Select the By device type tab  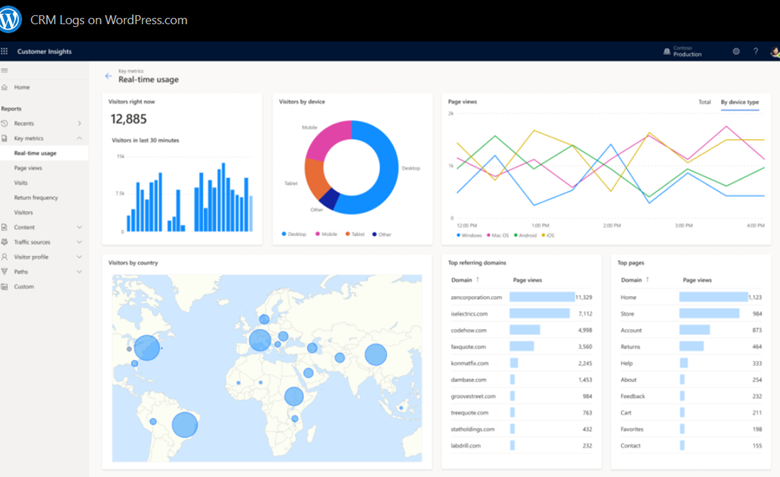click(740, 102)
